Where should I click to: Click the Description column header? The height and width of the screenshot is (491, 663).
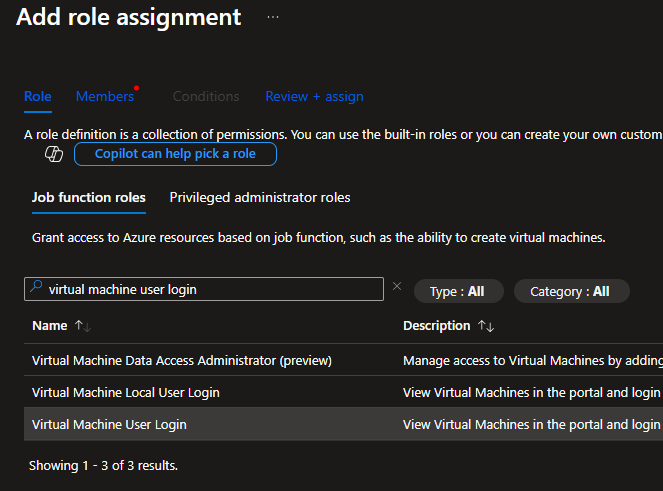coord(436,326)
